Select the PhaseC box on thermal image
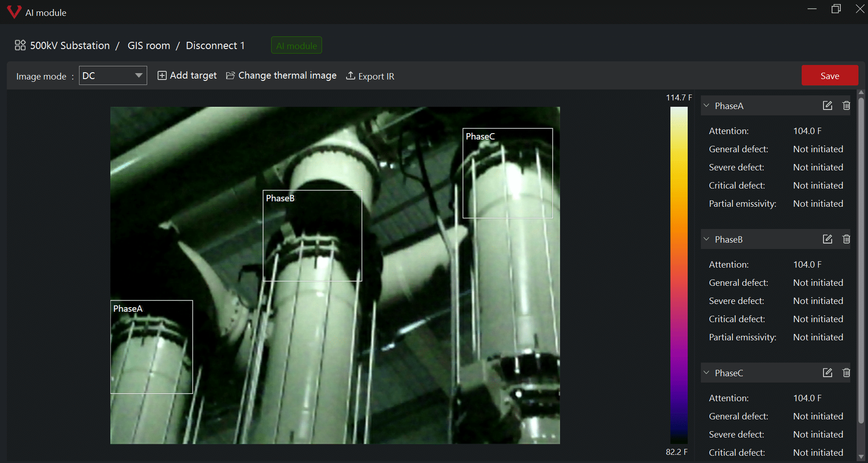868x463 pixels. pos(508,173)
